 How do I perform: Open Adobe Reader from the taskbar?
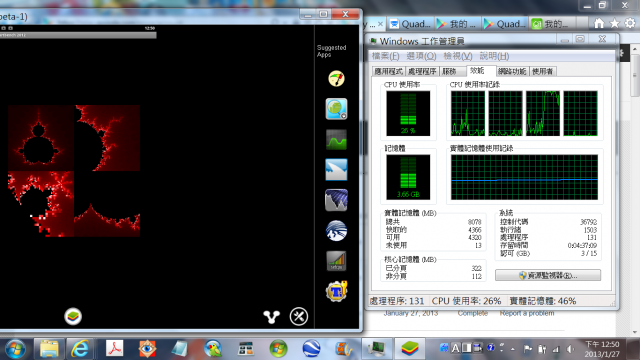[x=114, y=349]
